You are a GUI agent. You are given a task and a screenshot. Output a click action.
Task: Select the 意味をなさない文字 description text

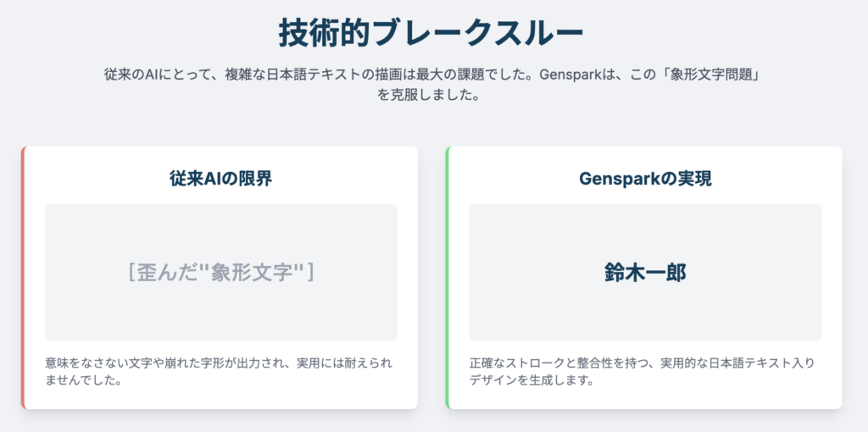pos(220,372)
